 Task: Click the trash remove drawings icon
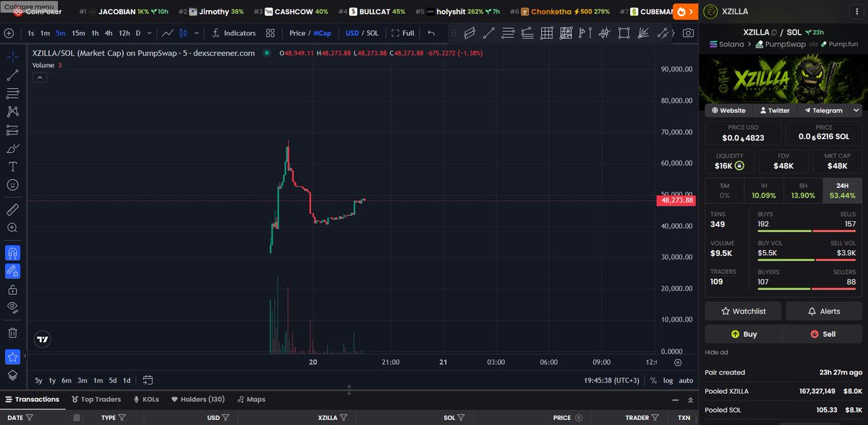click(12, 332)
